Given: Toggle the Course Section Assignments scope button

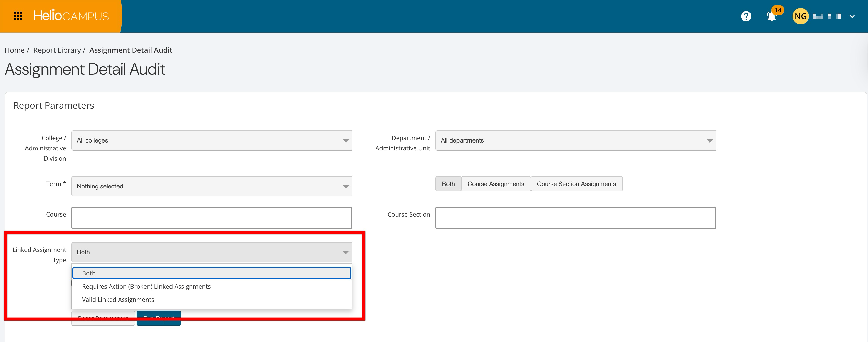Looking at the screenshot, I should coord(576,184).
